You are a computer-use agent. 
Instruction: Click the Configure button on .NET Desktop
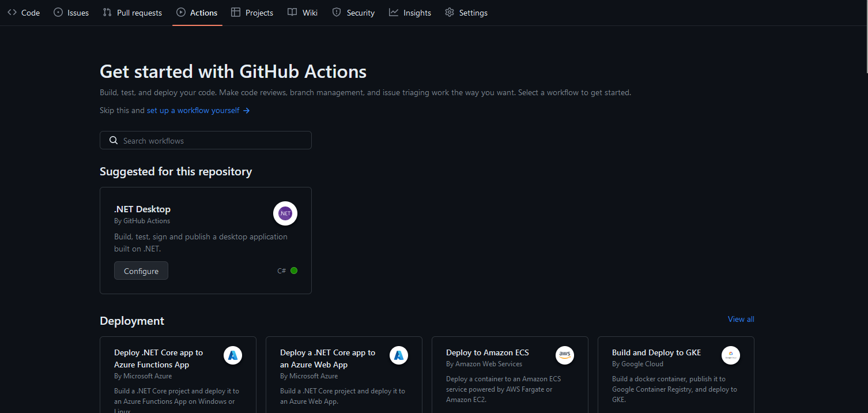[141, 270]
